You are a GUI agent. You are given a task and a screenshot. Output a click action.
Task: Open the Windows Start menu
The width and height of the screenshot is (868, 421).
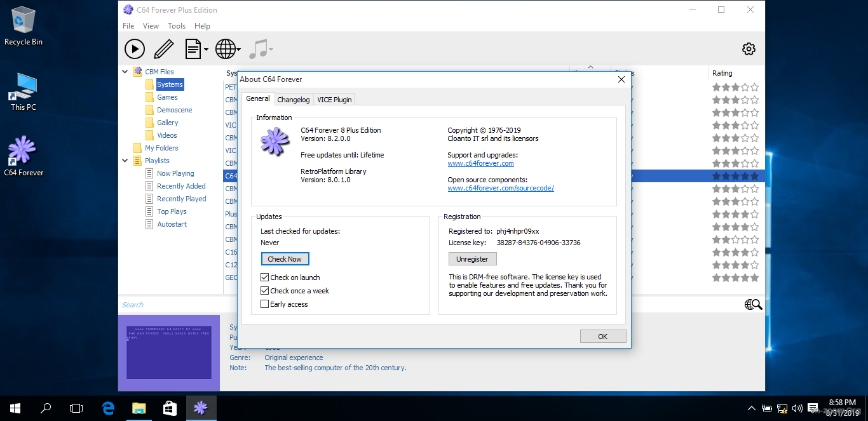coord(15,408)
